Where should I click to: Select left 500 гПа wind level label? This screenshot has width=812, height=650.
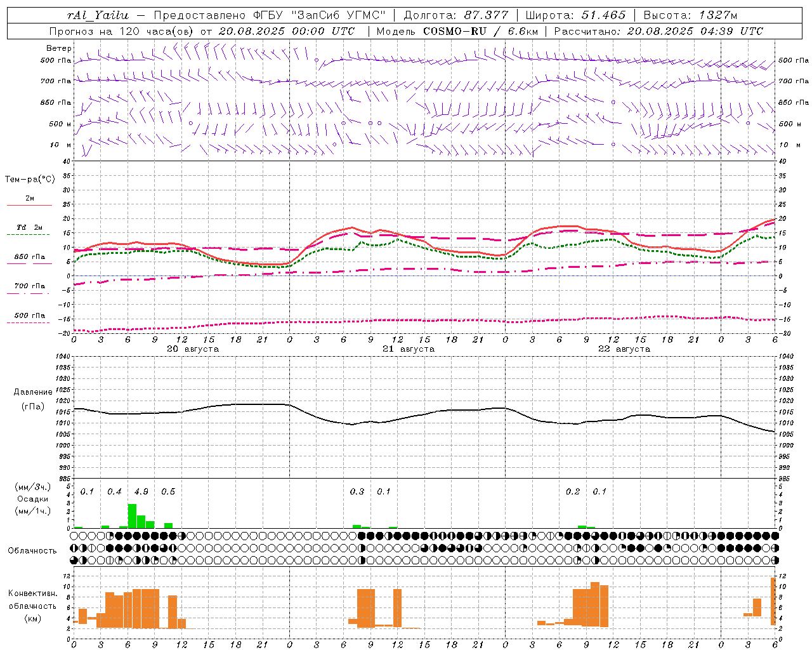coord(56,60)
